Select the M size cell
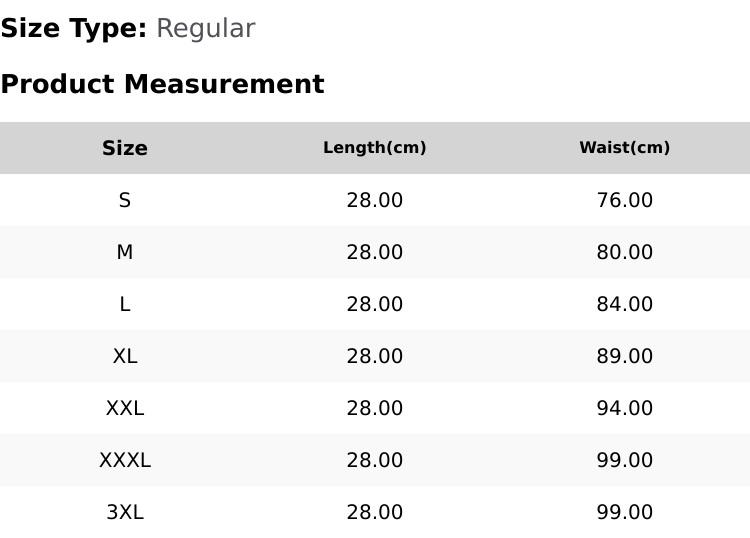Viewport: 750px width, 538px height. point(125,252)
